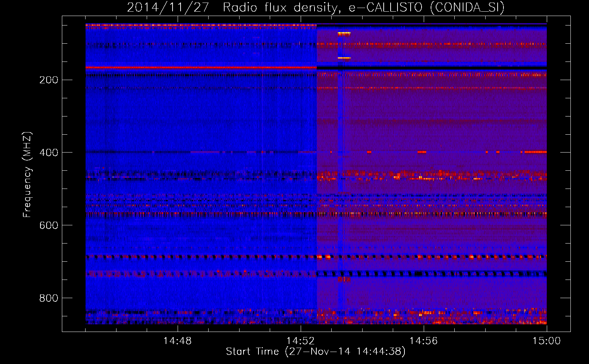
Task: Click the 'Start Time (27-Nov-14 14:44:38)' label
Action: [316, 352]
